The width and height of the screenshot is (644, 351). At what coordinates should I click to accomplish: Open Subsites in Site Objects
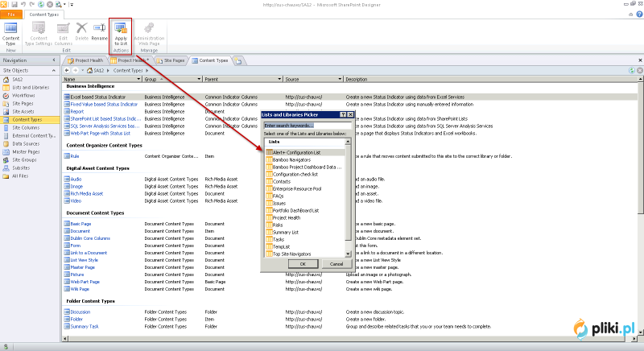(21, 168)
